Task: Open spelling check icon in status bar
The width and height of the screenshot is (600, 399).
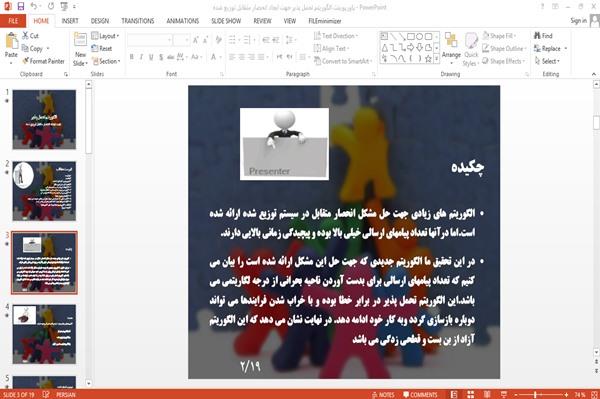Action: coord(46,394)
